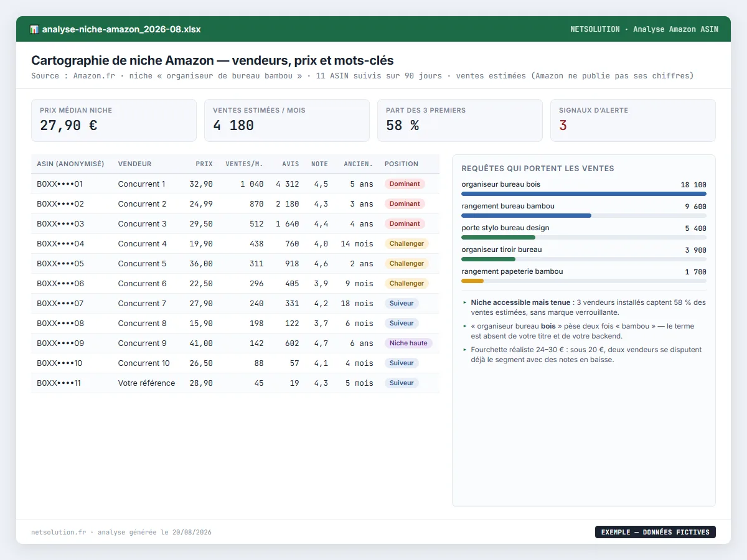Select the Part des 3 premiers card

click(460, 120)
